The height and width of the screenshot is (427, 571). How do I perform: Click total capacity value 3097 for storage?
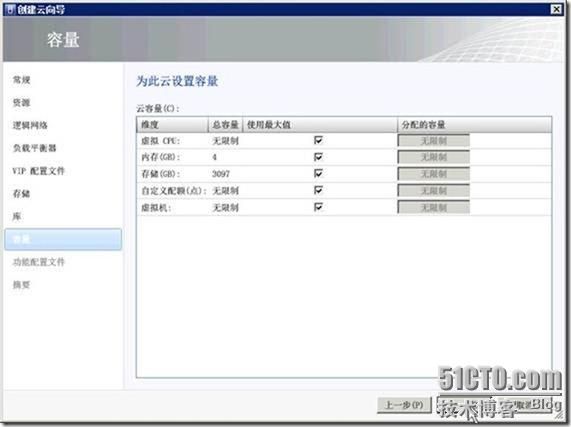[221, 174]
